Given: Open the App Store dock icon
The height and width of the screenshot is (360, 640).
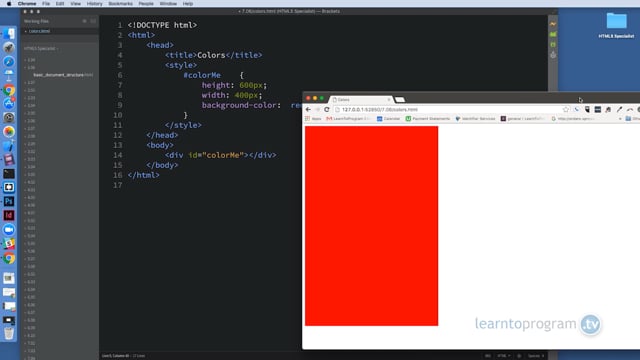Looking at the screenshot, I should pyautogui.click(x=9, y=104).
